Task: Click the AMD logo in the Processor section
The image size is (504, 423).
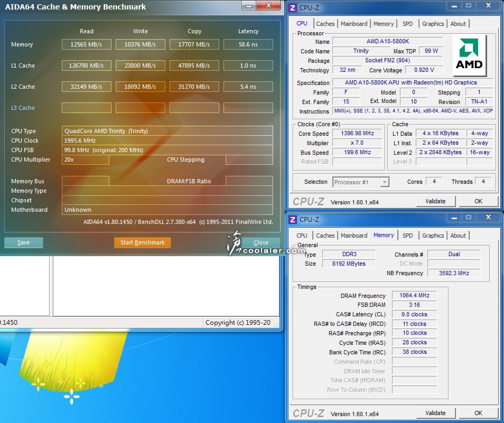Action: point(470,55)
